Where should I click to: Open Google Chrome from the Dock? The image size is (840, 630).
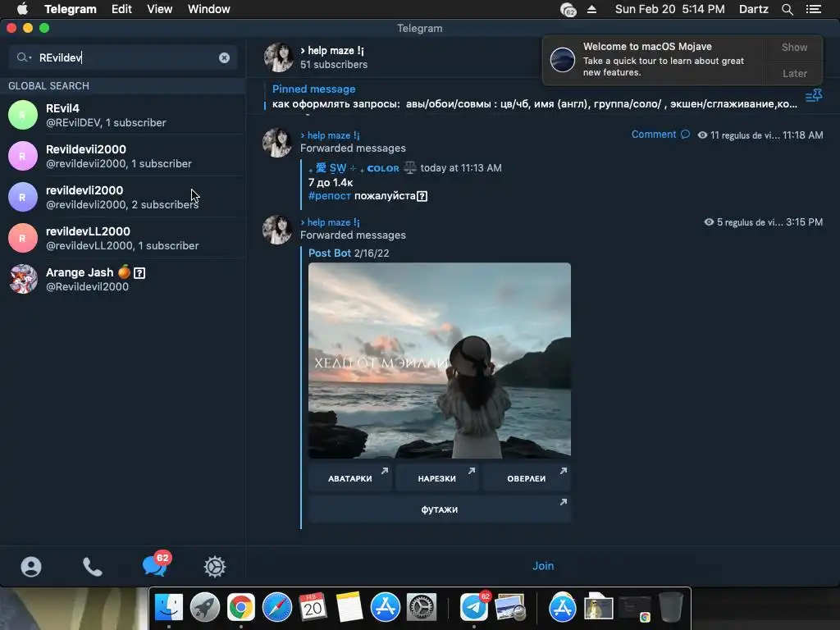pos(241,607)
